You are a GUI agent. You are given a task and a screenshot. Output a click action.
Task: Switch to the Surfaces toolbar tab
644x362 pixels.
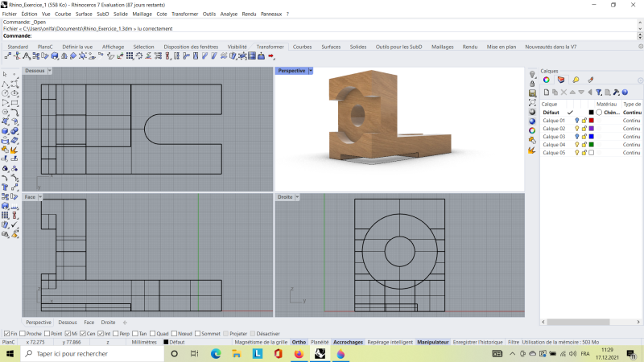(x=330, y=47)
